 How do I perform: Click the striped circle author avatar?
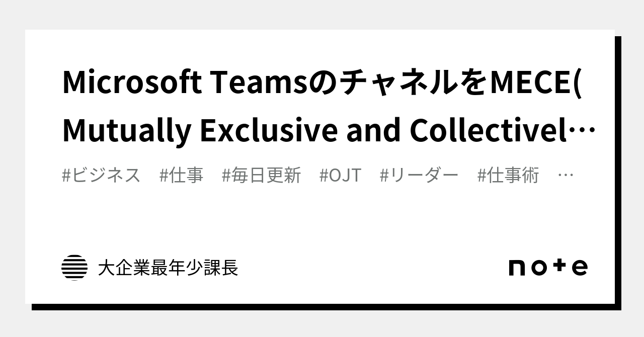point(74,268)
